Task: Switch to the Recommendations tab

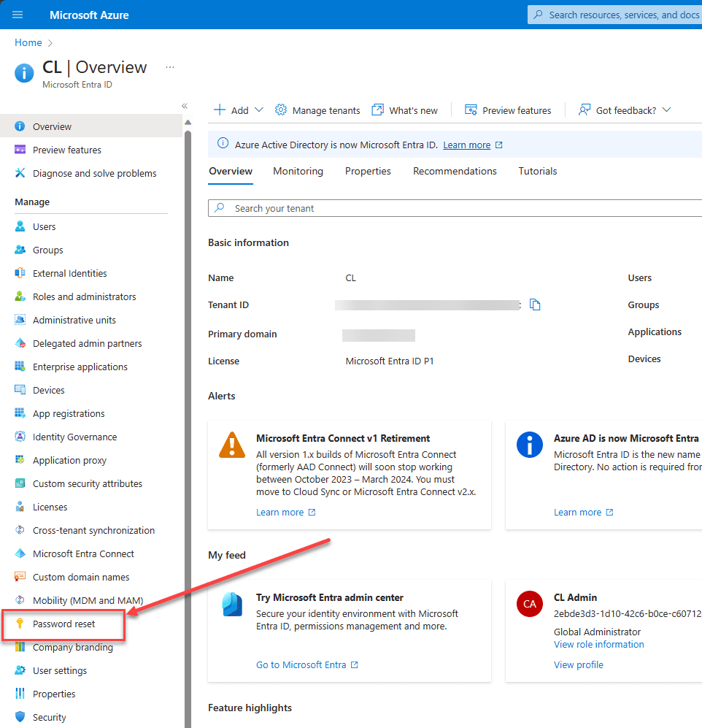Action: (x=455, y=171)
